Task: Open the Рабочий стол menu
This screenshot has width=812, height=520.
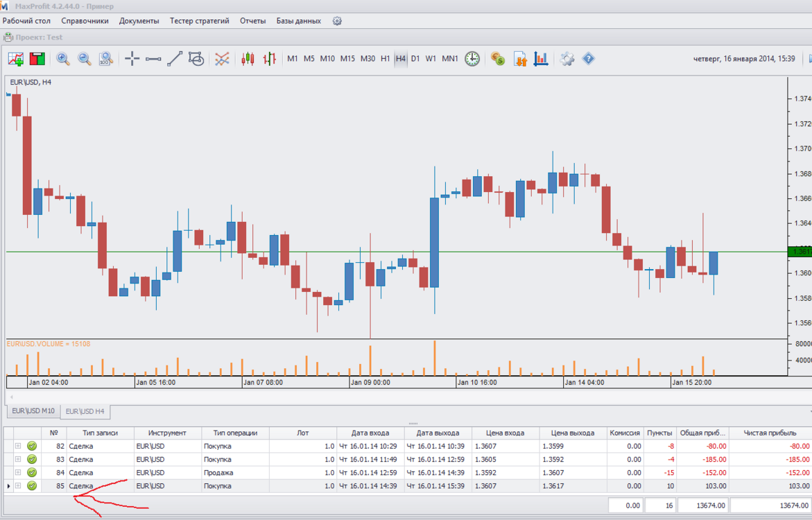Action: 26,21
